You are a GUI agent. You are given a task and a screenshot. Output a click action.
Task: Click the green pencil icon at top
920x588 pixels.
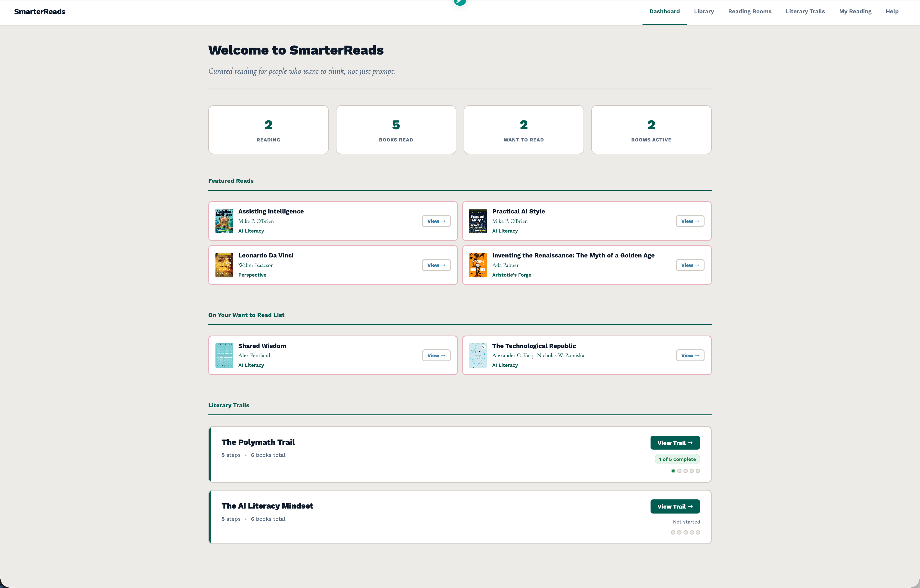460,2
